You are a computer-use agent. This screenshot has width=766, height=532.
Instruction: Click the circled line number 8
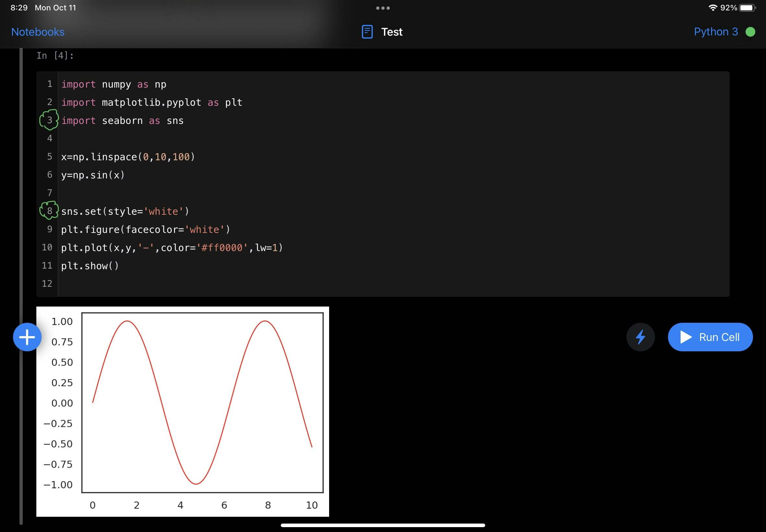point(49,211)
